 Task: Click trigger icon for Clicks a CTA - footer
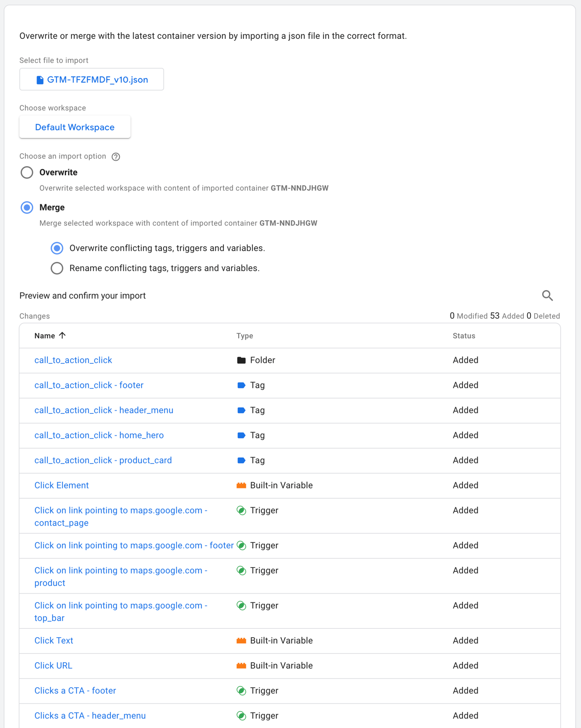(241, 690)
